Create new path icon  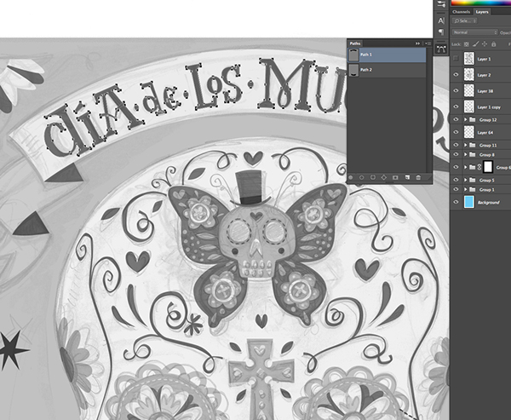[x=407, y=177]
